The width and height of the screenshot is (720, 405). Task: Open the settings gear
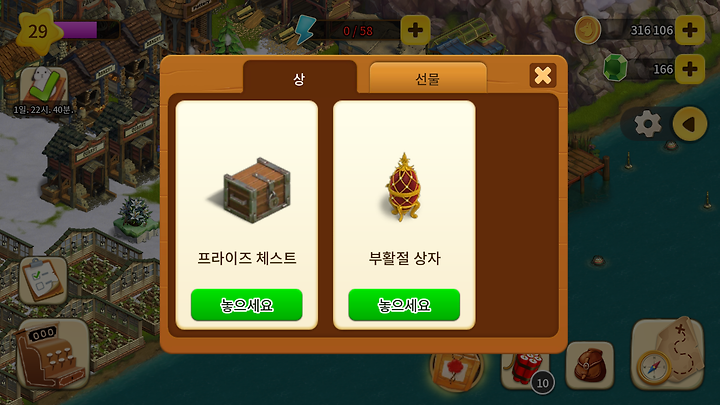point(647,124)
